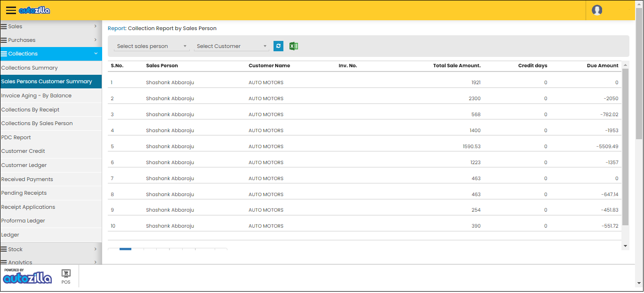Click the due amount -782.02

[x=610, y=114]
